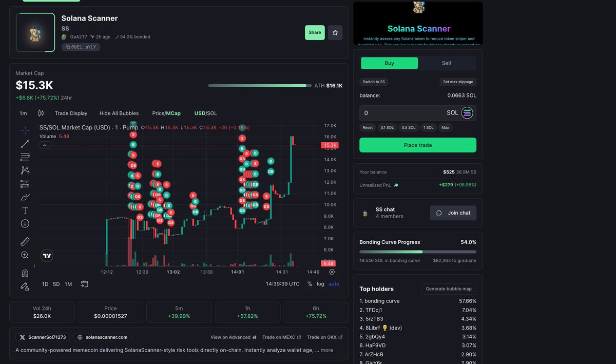This screenshot has width=616, height=364.
Task: Select the zoom in tool
Action: click(25, 255)
